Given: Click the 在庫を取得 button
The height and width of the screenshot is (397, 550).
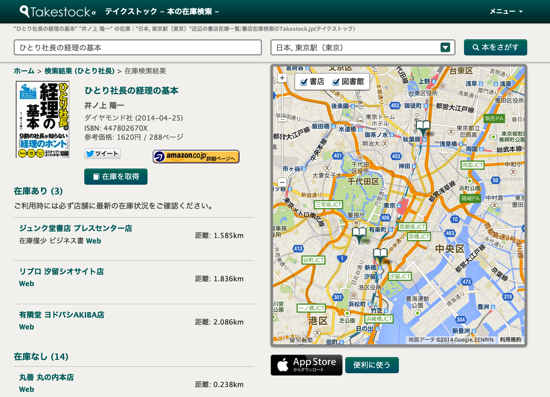Looking at the screenshot, I should (116, 176).
